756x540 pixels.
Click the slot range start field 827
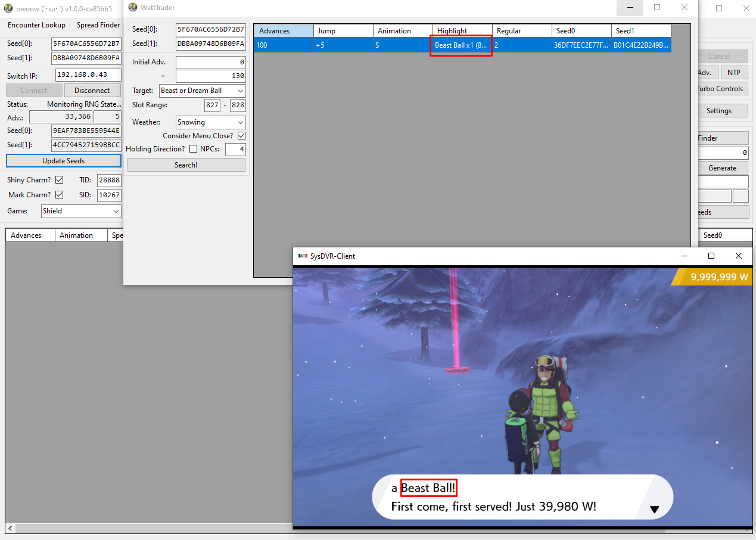pos(213,105)
